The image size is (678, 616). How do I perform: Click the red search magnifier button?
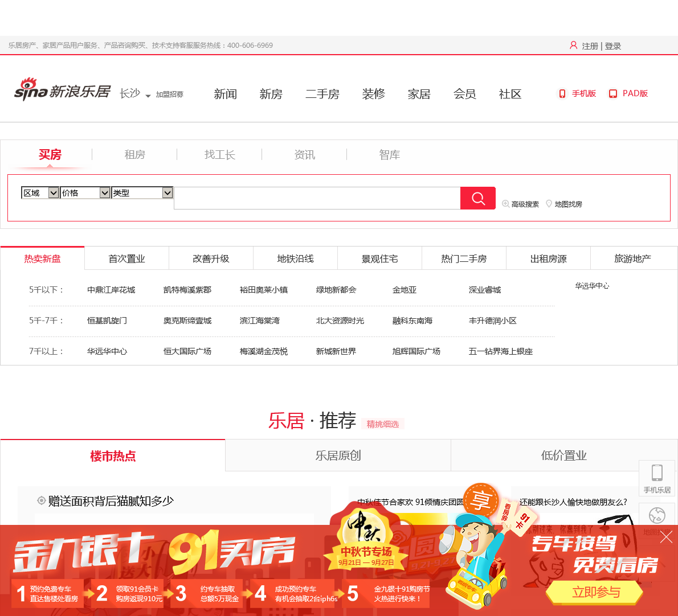point(478,198)
